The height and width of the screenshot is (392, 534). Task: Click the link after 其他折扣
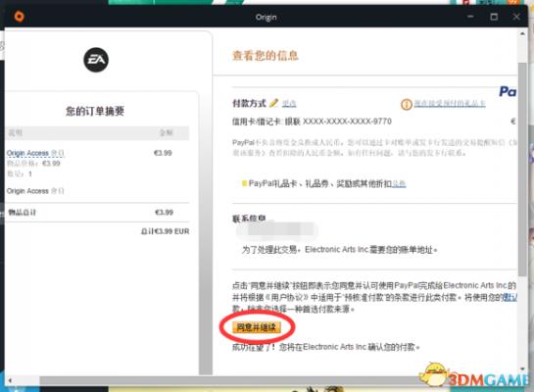399,184
